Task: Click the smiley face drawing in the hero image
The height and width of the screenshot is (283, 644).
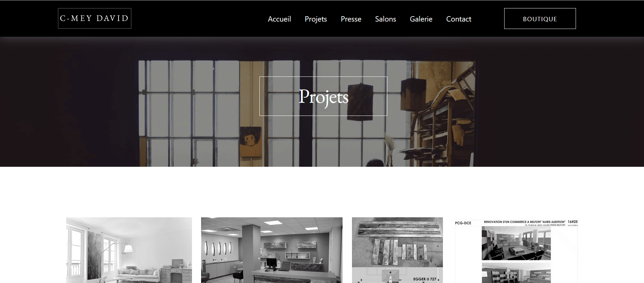Action: click(251, 142)
